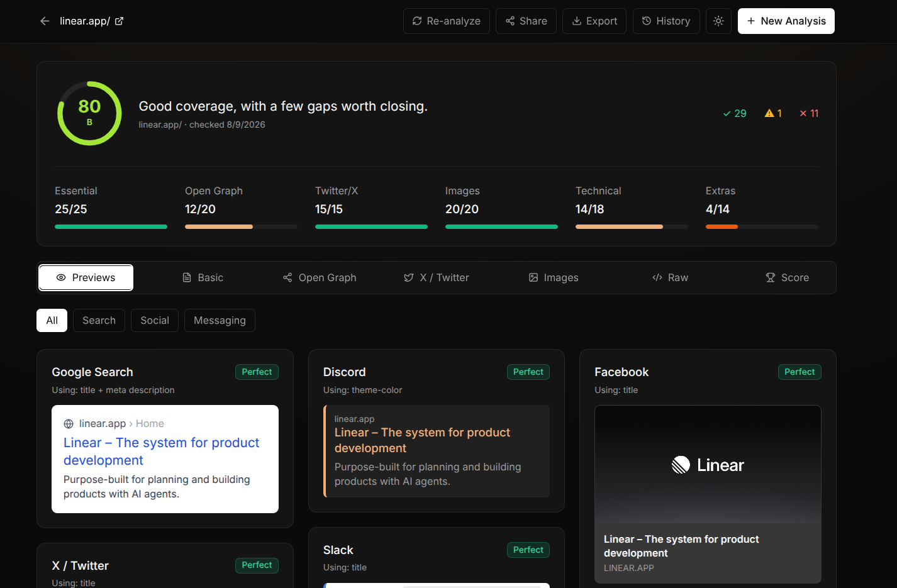Filter previews by Social
The width and height of the screenshot is (897, 588).
coord(155,320)
